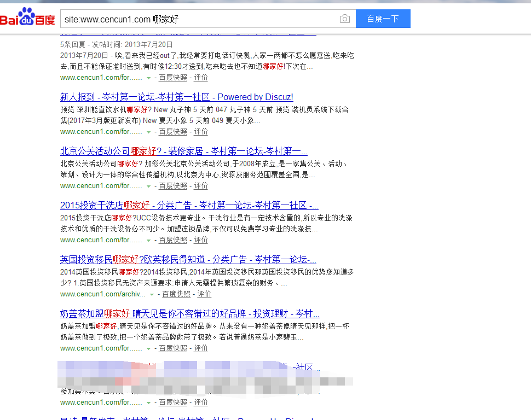Screen dimensions: 531x420
Task: Click 百度快照 cached link of the first result
Action: tap(173, 77)
